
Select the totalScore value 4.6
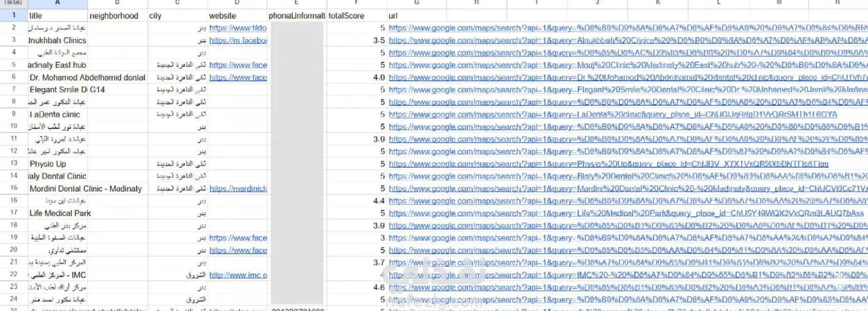point(356,287)
